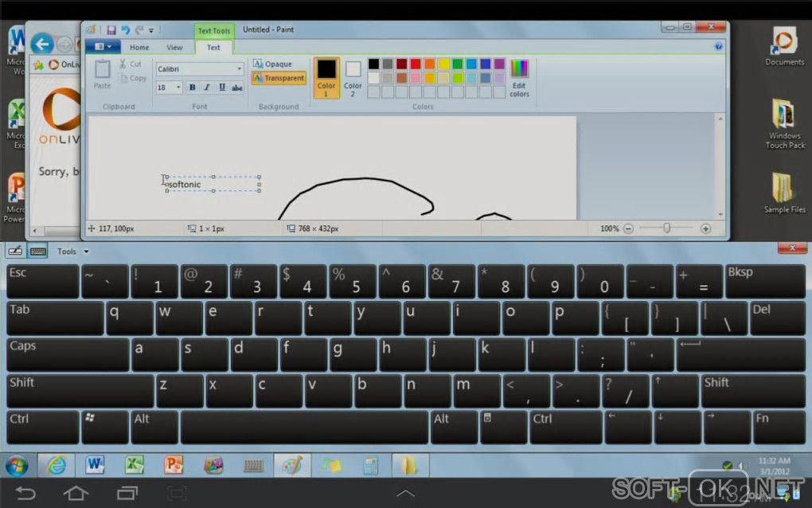Open the Calculator taskbar icon
Screen dimensions: 812x508
(x=371, y=466)
